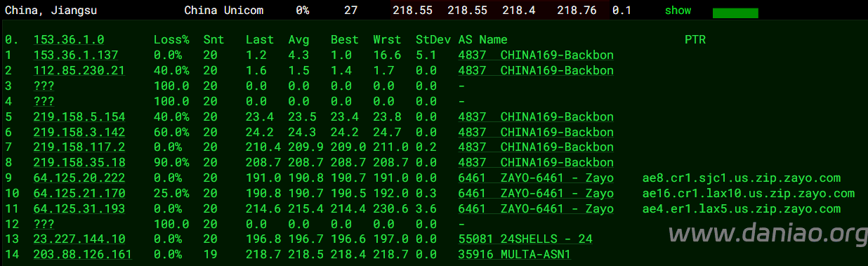The image size is (868, 266).
Task: Click the 'Wrst' column header
Action: pyautogui.click(x=387, y=40)
